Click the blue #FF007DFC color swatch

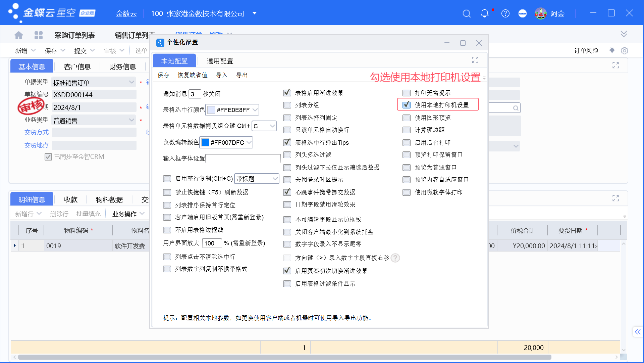coord(205,142)
